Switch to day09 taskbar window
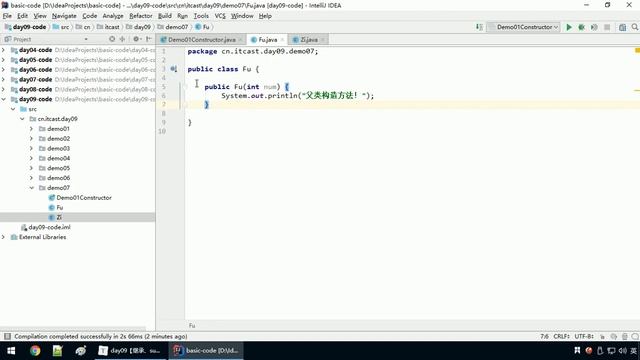640x360 pixels. click(131, 351)
